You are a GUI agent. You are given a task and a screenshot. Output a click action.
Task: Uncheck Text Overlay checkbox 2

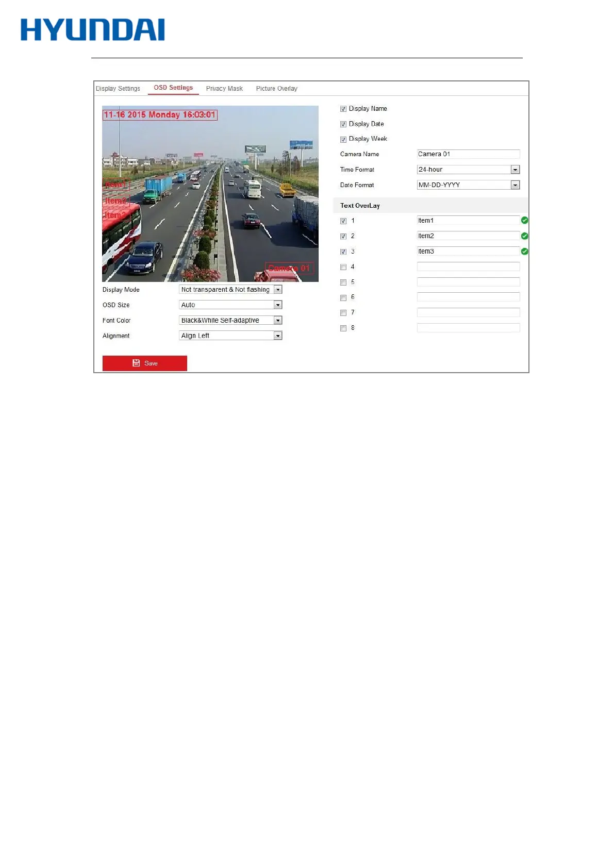click(x=343, y=237)
